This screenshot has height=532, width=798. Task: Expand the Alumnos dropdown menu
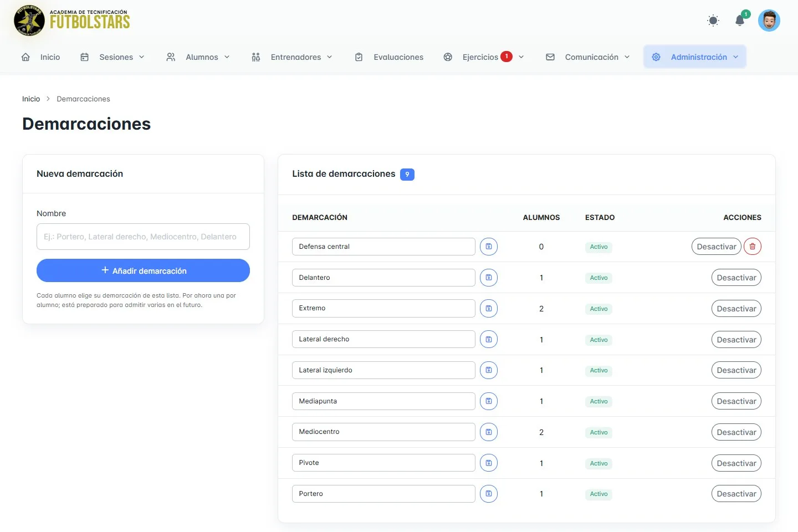pos(198,57)
